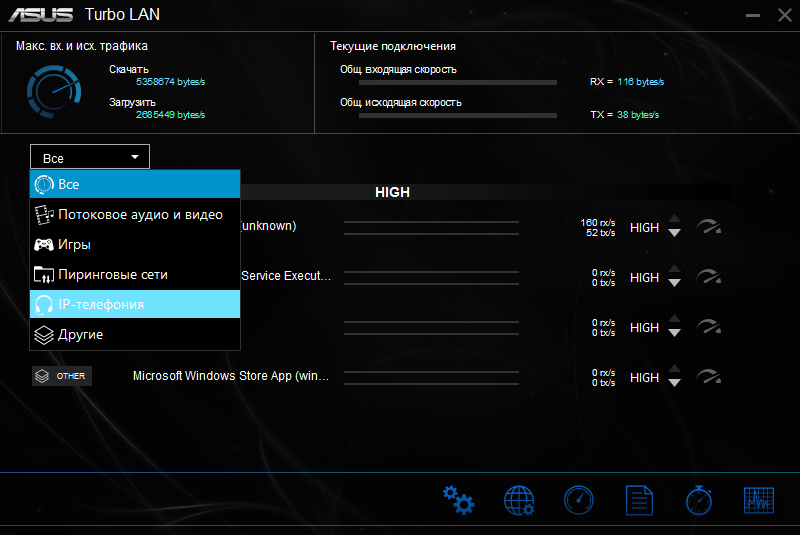
Task: Raise priority of the Service Execut... row
Action: point(674,269)
